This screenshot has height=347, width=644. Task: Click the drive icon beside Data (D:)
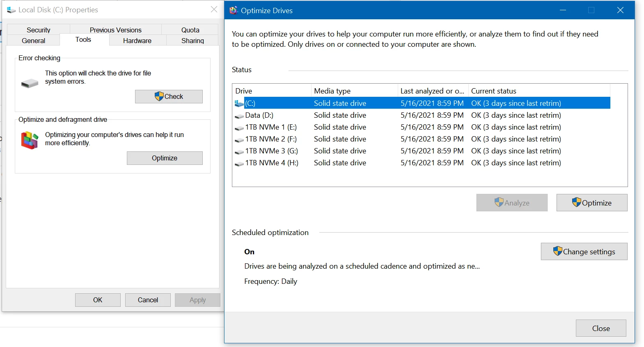(239, 116)
